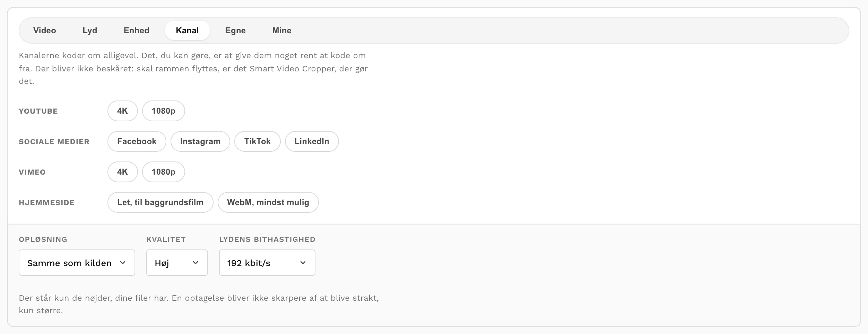Open the Opløsning dropdown
Image resolution: width=868 pixels, height=334 pixels.
(77, 263)
